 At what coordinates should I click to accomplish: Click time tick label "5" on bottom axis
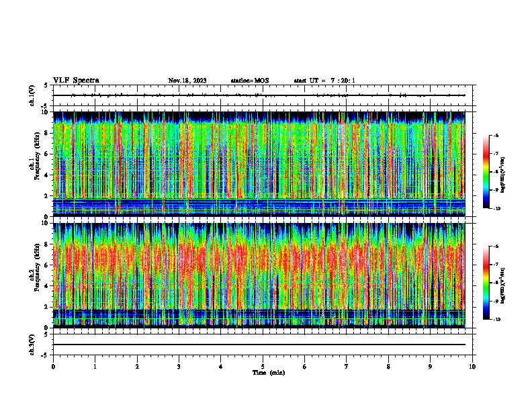pyautogui.click(x=263, y=367)
